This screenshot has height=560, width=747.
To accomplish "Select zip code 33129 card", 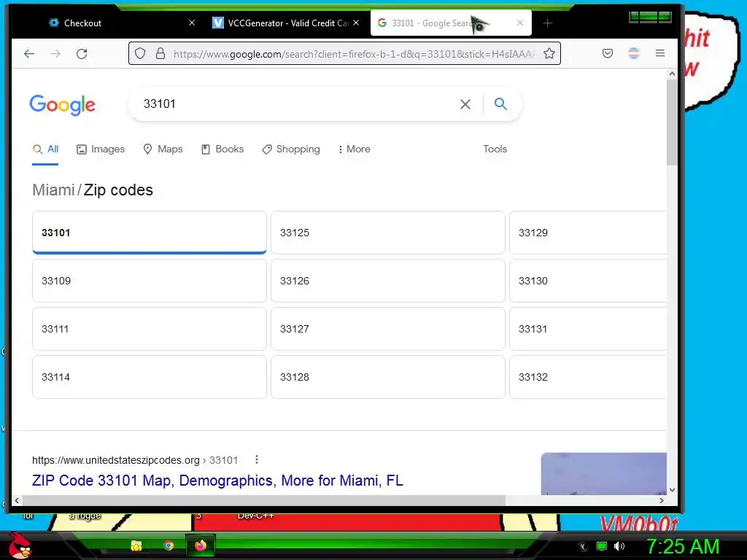I will tap(588, 233).
